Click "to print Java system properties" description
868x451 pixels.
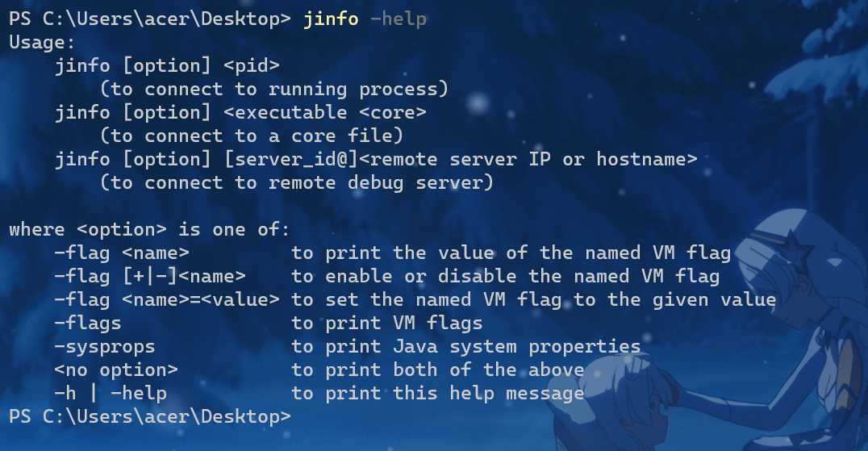point(465,347)
